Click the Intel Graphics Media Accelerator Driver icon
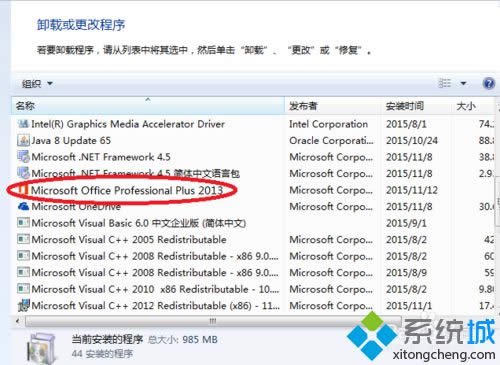This screenshot has height=365, width=500. [23, 124]
